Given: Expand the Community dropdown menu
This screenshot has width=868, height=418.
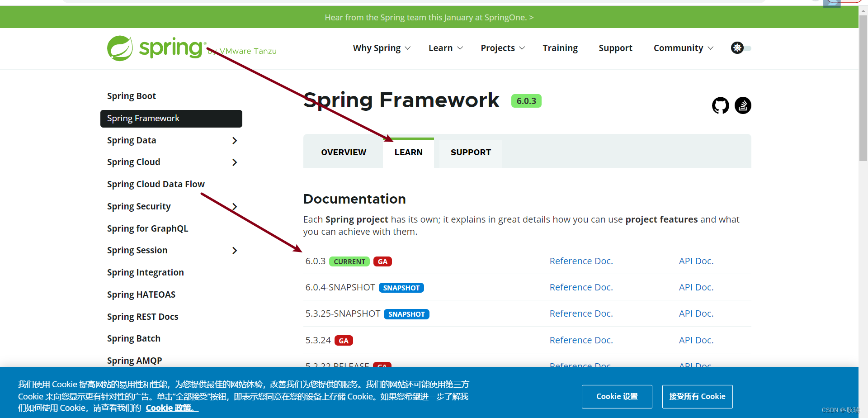Looking at the screenshot, I should (683, 48).
